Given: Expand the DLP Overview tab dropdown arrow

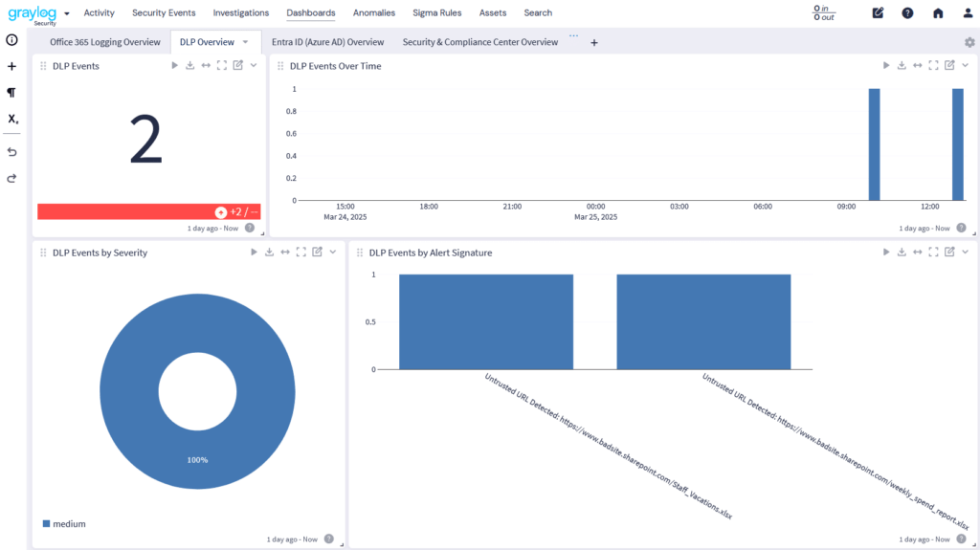Looking at the screenshot, I should pos(245,42).
